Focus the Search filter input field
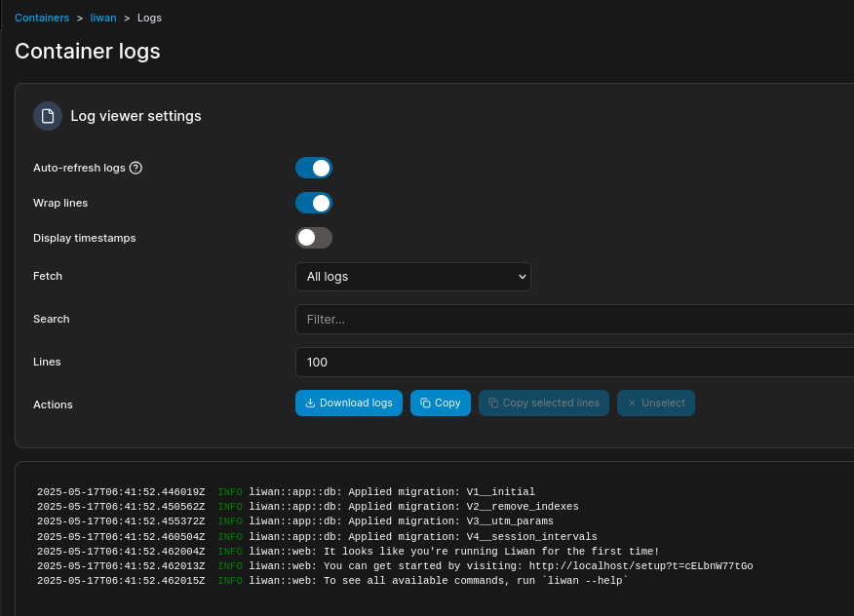The width and height of the screenshot is (854, 616). click(x=574, y=319)
